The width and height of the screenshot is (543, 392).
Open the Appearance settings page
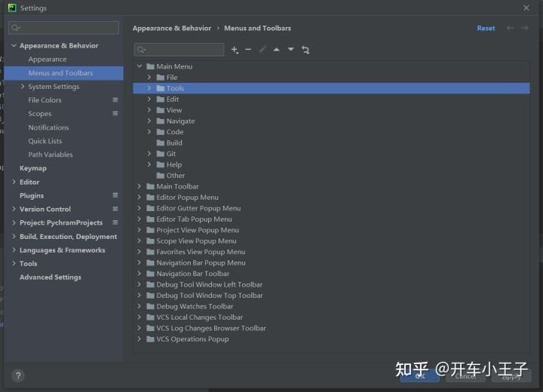(47, 60)
